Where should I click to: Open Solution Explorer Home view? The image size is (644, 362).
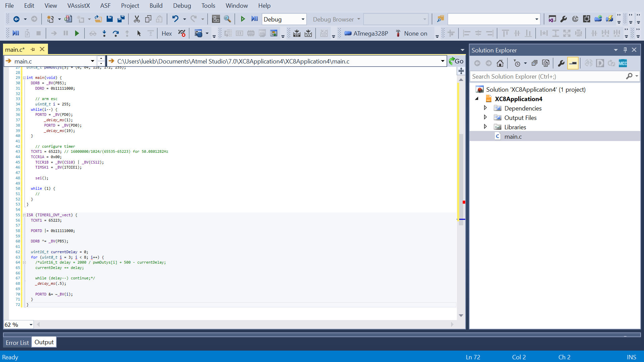pyautogui.click(x=500, y=63)
